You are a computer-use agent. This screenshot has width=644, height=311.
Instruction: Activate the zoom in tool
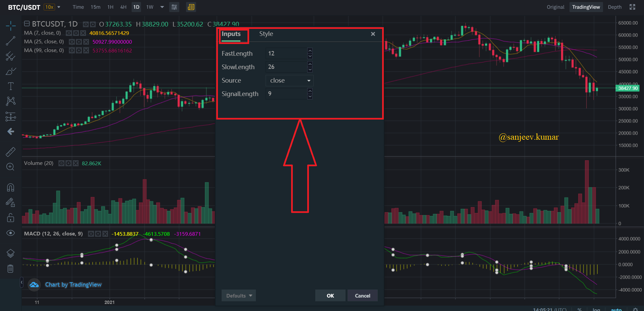[x=10, y=167]
